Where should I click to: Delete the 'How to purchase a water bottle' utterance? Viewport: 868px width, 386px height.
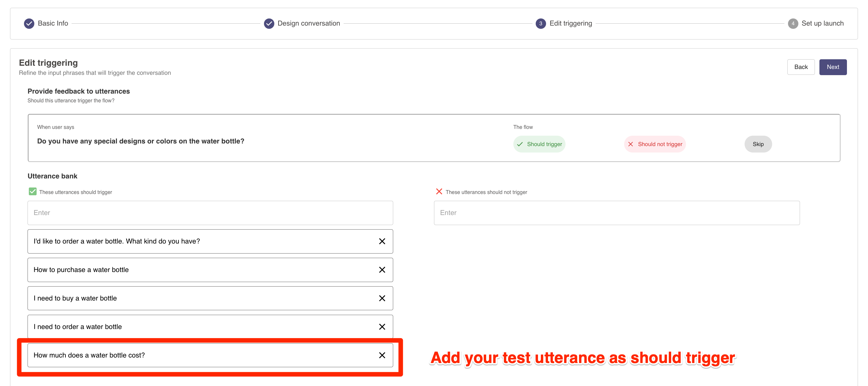[x=382, y=270]
